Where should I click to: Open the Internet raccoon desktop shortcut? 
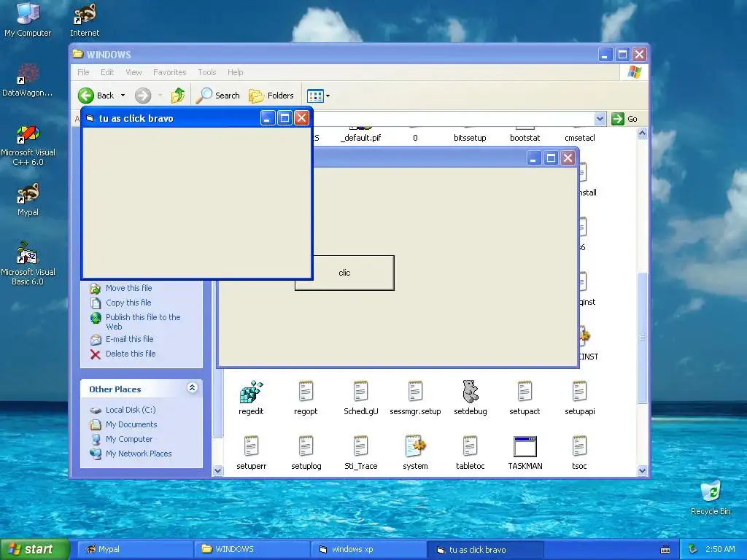coord(85,19)
